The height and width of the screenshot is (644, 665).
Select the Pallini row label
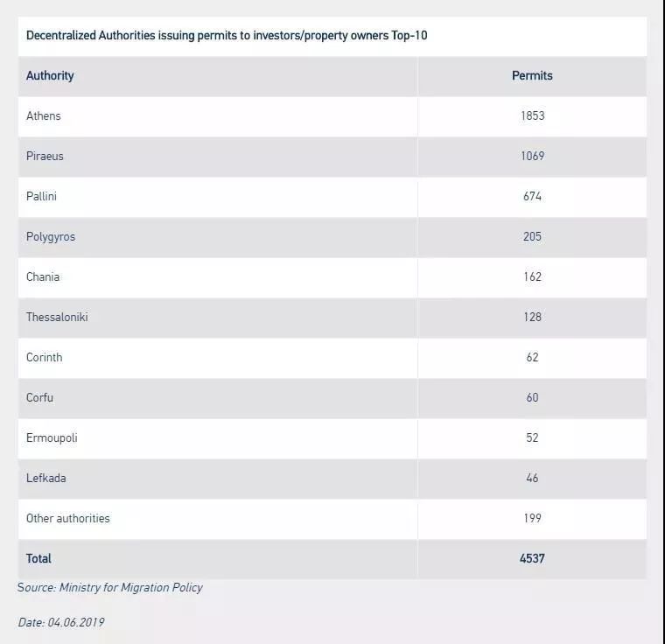(x=41, y=196)
